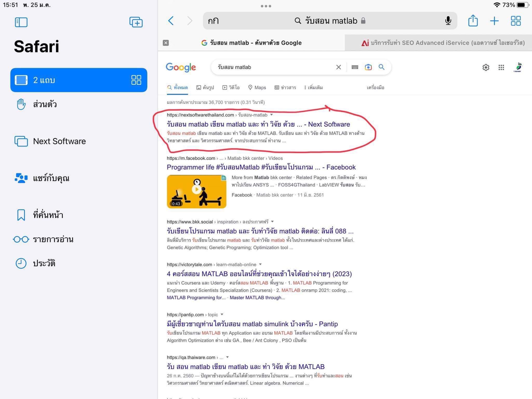Open dropdown arrow beside pantip.com result
532x399 pixels.
click(222, 315)
